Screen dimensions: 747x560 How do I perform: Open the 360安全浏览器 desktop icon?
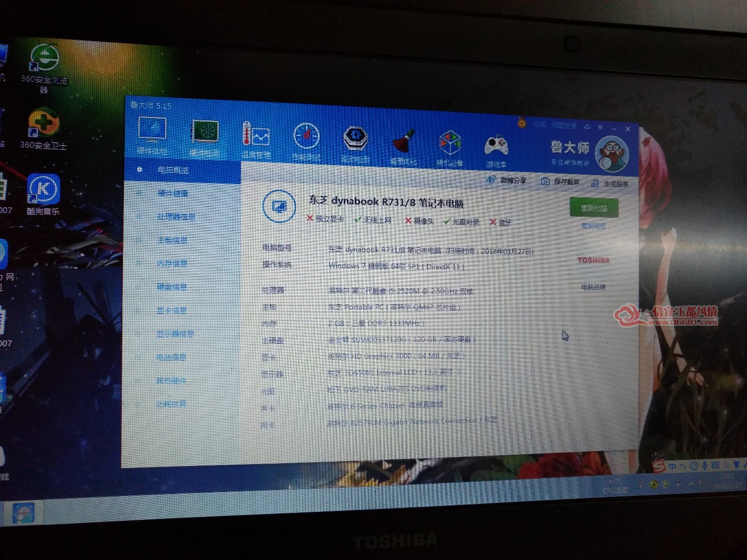pos(44,68)
